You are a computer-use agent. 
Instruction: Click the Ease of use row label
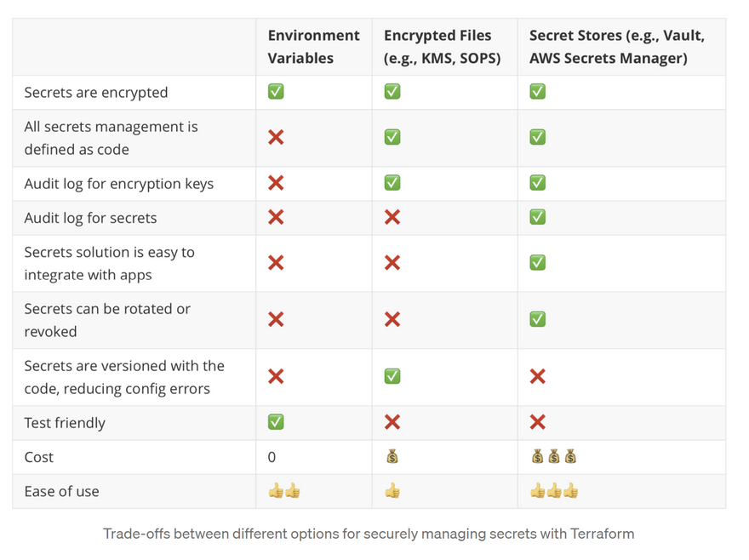click(x=61, y=491)
